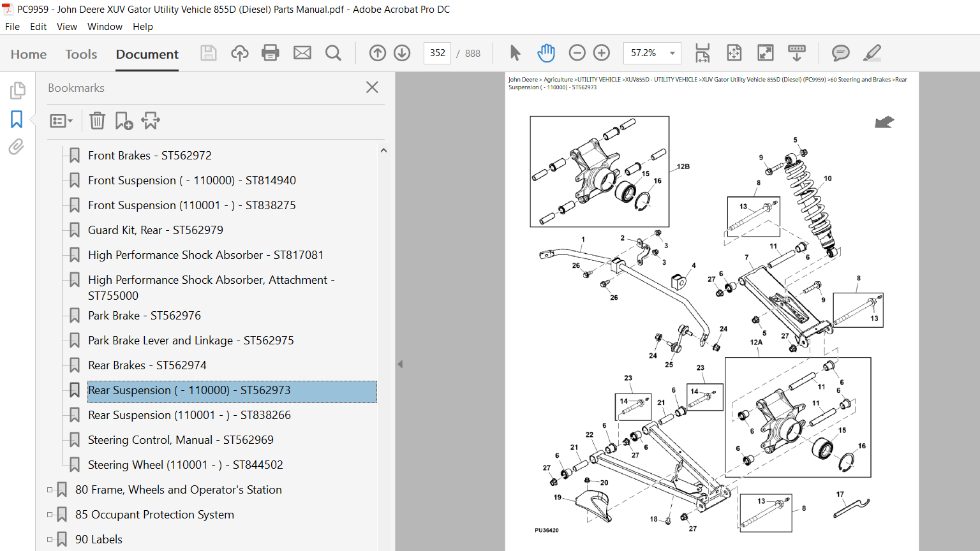Go to next page arrow icon
This screenshot has height=551, width=980.
pyautogui.click(x=402, y=53)
